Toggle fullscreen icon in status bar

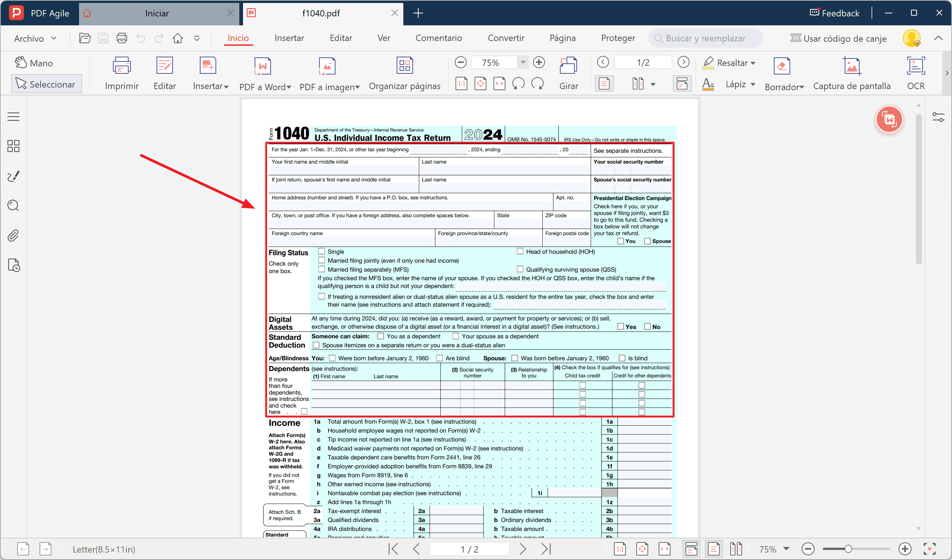pyautogui.click(x=929, y=549)
